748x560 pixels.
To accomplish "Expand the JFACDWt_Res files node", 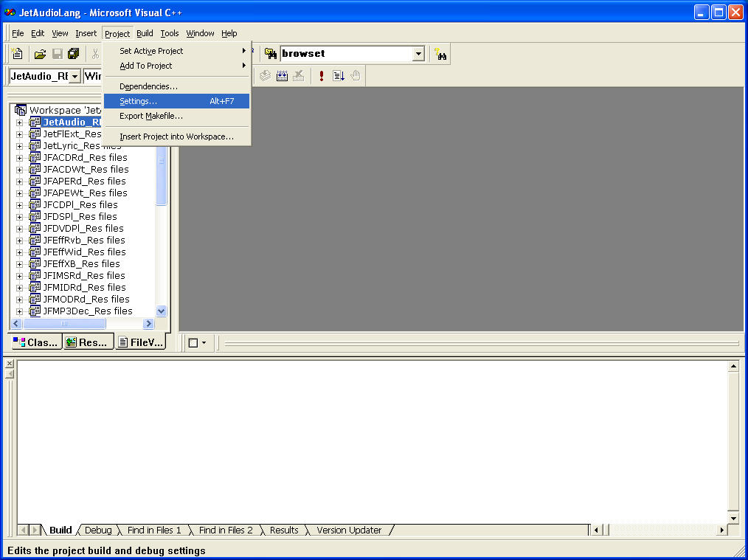I will [x=20, y=170].
